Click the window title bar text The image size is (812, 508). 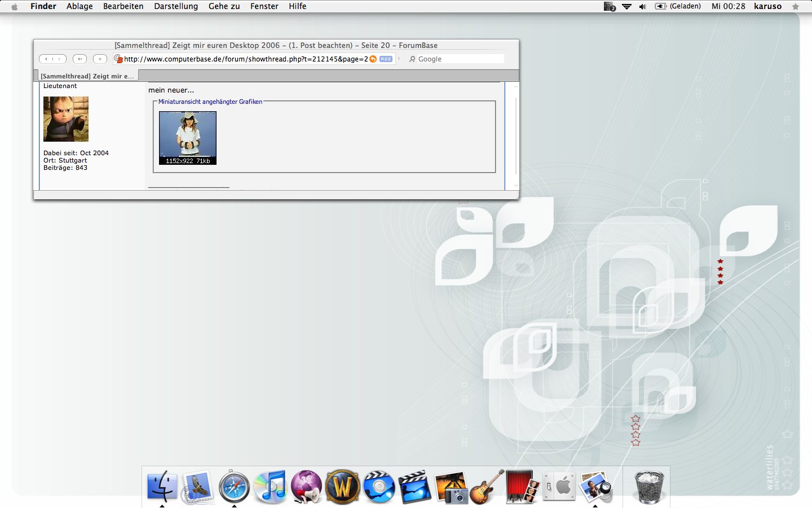point(276,45)
